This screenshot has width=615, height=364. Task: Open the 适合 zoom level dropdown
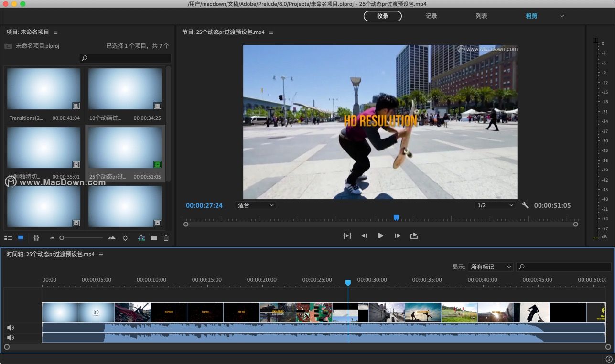point(256,205)
